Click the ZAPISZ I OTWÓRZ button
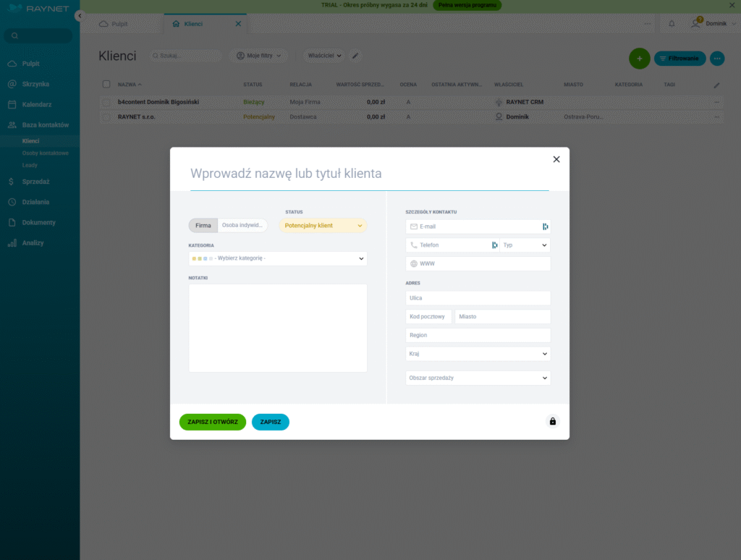This screenshot has height=560, width=741. coord(212,422)
